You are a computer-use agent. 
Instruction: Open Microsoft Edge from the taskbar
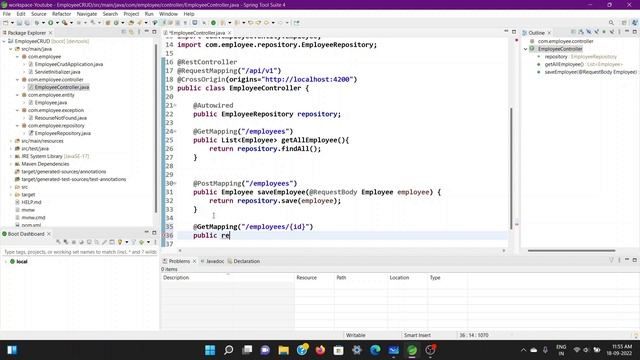(375, 350)
